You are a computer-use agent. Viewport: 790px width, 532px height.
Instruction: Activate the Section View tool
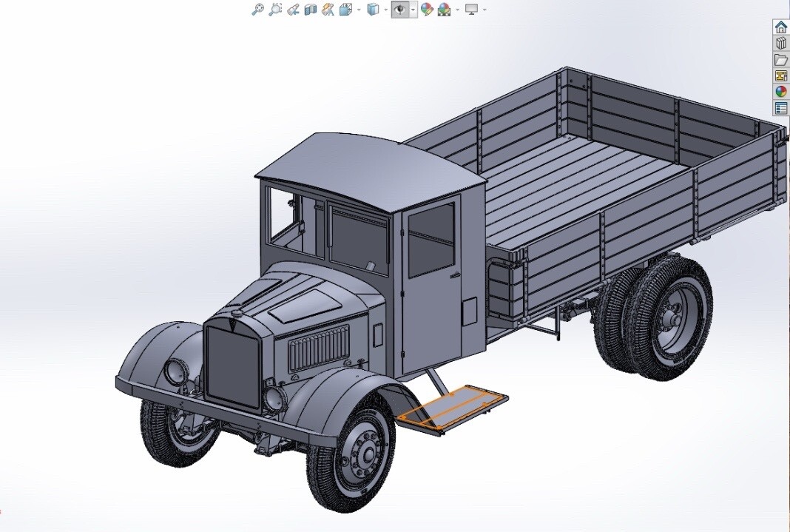311,9
